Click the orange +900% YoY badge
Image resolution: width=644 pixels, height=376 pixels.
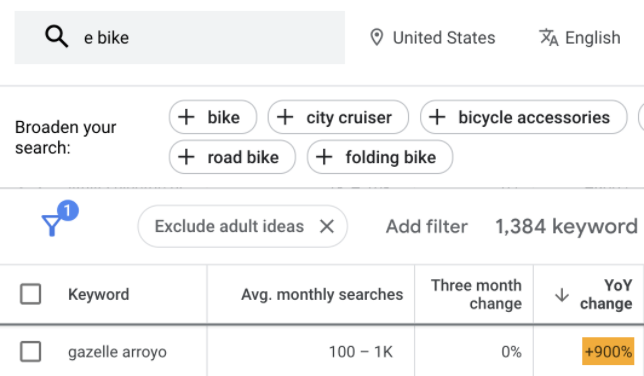click(608, 351)
